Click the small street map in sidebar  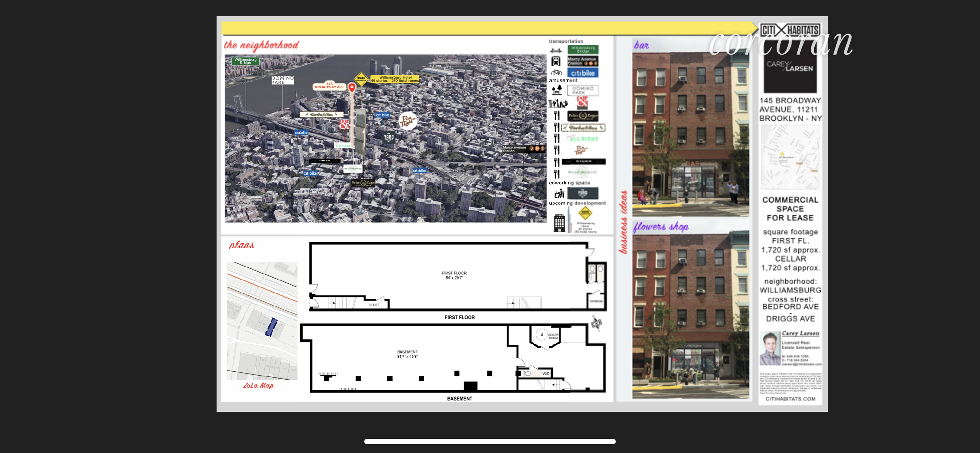(x=790, y=157)
